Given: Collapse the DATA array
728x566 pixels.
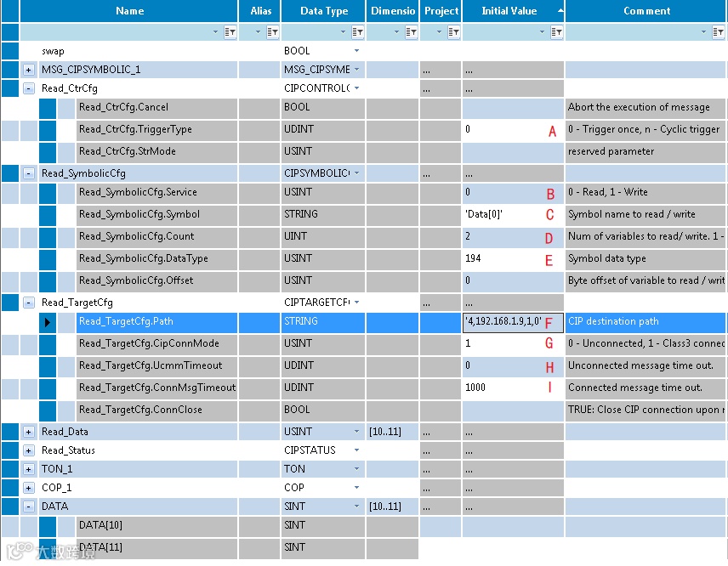Looking at the screenshot, I should click(29, 507).
